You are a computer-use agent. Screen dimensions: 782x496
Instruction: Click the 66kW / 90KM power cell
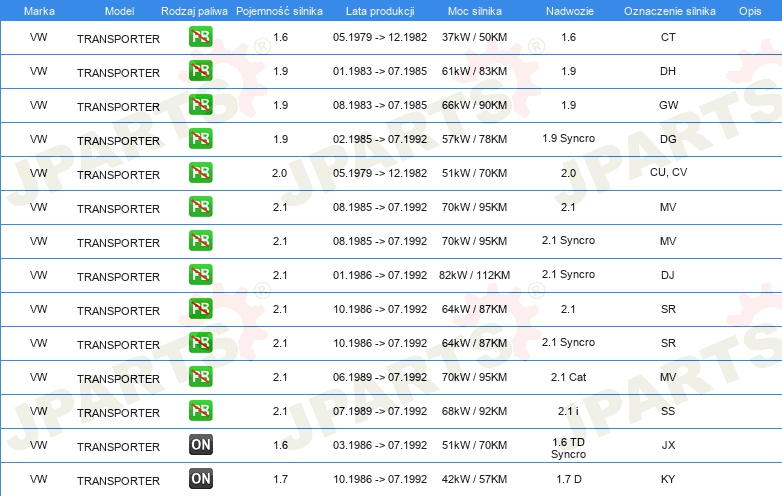(474, 105)
